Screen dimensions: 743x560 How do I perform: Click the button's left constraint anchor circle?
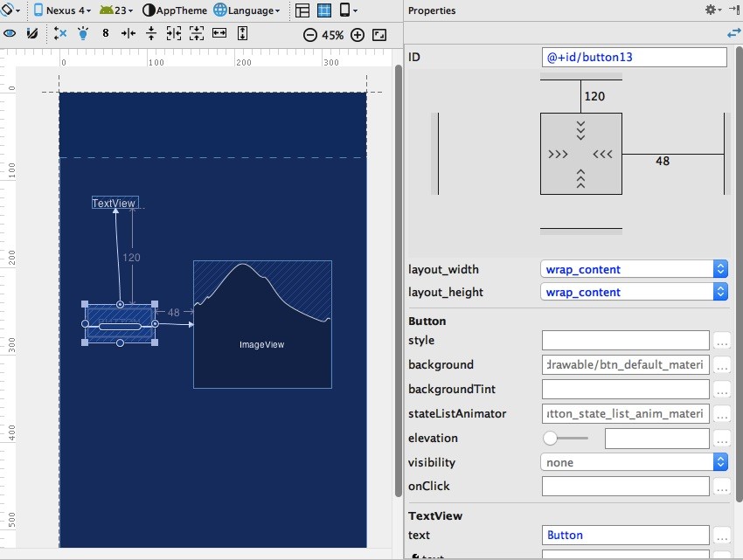[86, 323]
